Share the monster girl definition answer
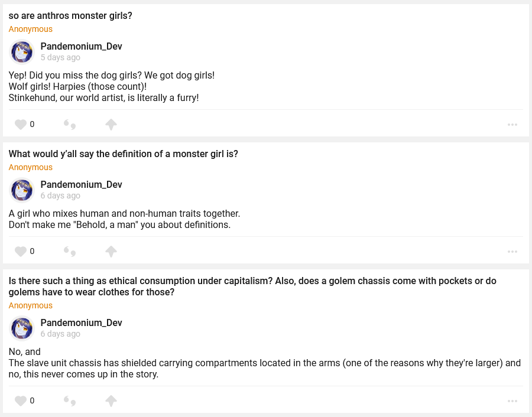 pyautogui.click(x=111, y=252)
